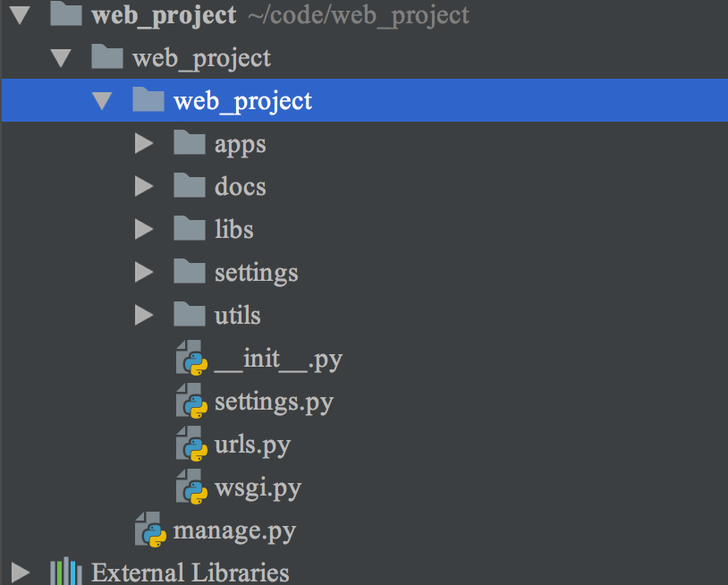Expand the External Libraries node

[x=20, y=572]
